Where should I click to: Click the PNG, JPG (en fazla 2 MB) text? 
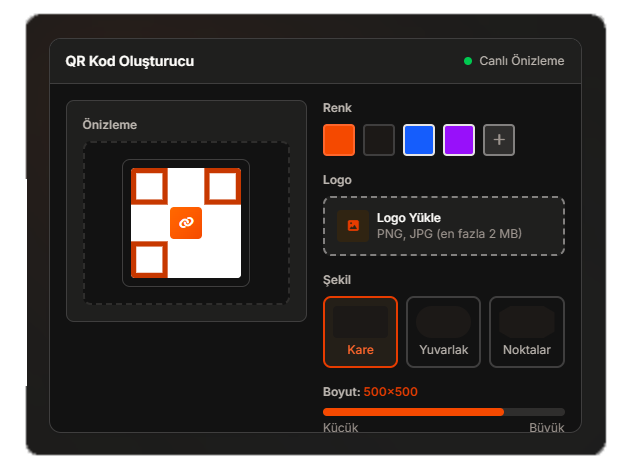coord(449,234)
